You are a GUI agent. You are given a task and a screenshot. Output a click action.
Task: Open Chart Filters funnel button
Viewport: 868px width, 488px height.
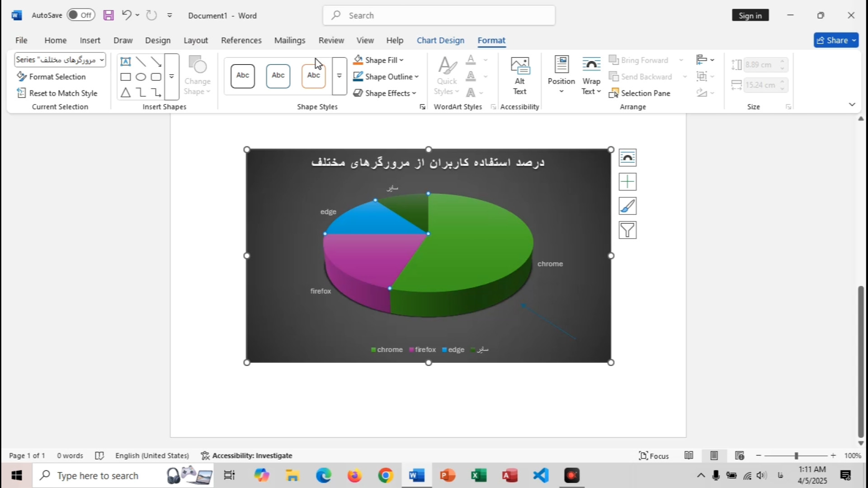[x=627, y=230]
